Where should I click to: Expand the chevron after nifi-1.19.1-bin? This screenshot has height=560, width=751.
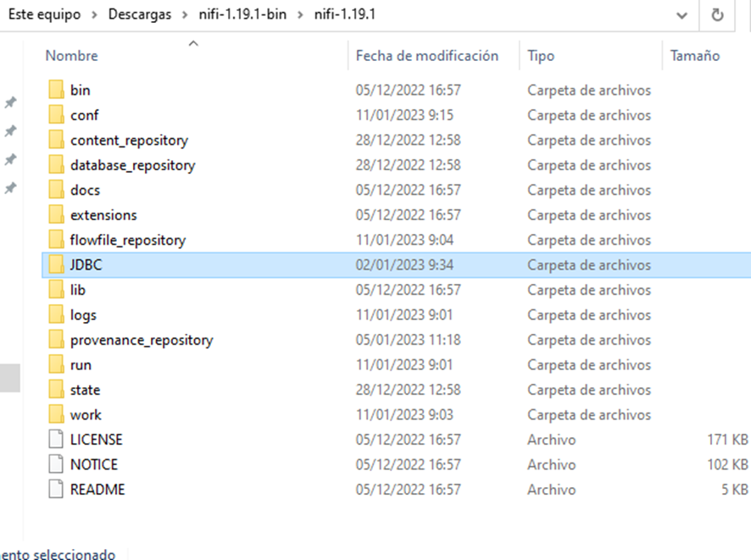click(x=300, y=15)
